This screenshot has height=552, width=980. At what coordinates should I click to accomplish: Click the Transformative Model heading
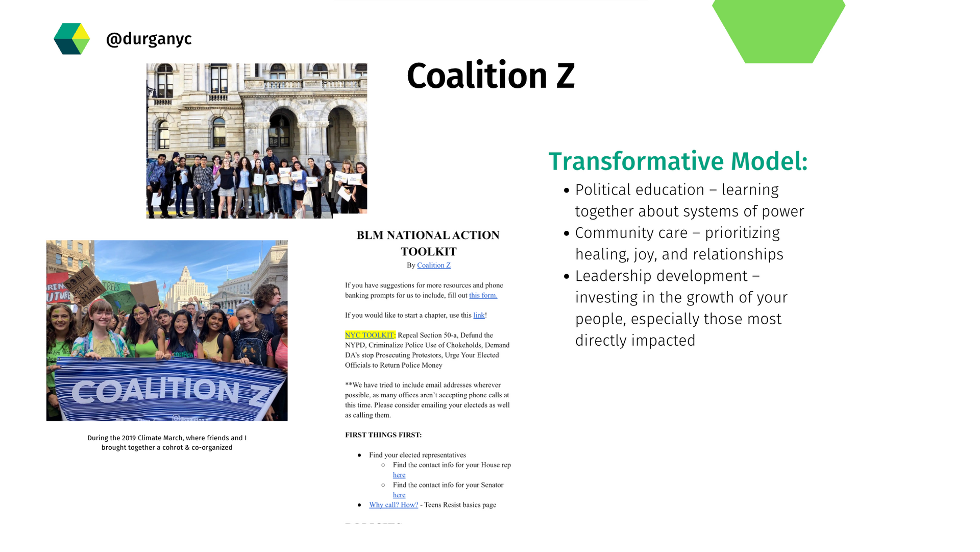(x=678, y=161)
